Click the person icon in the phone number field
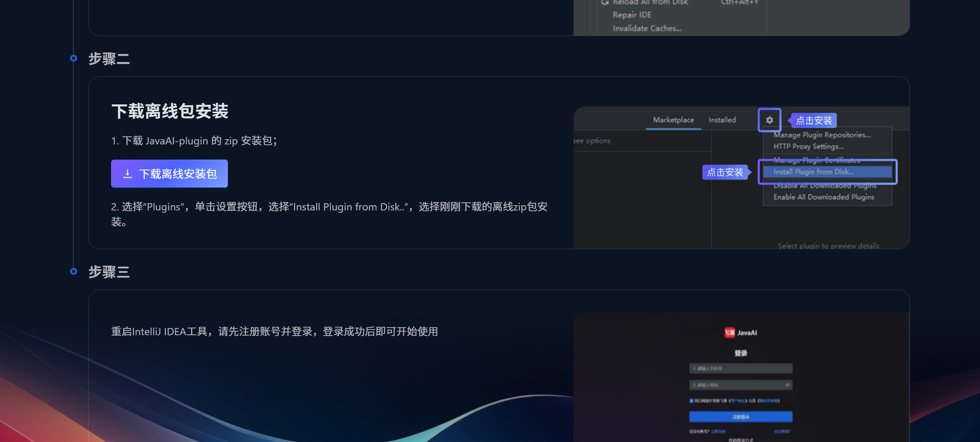 point(695,368)
